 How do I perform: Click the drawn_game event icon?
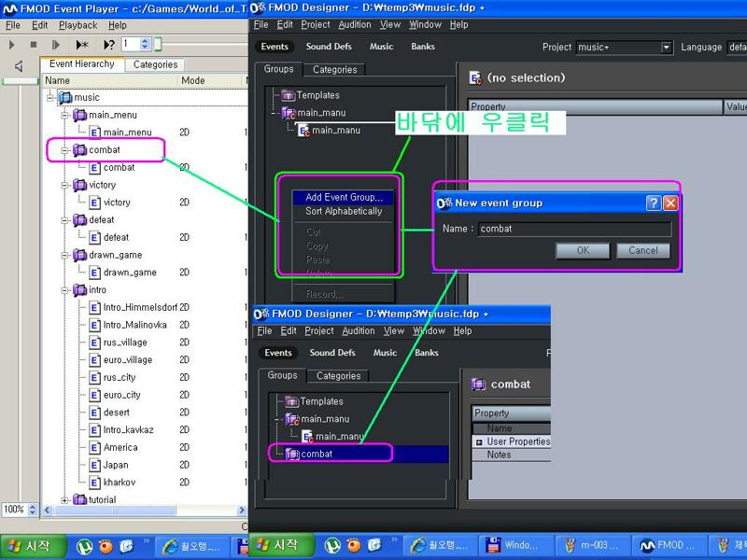(x=95, y=273)
